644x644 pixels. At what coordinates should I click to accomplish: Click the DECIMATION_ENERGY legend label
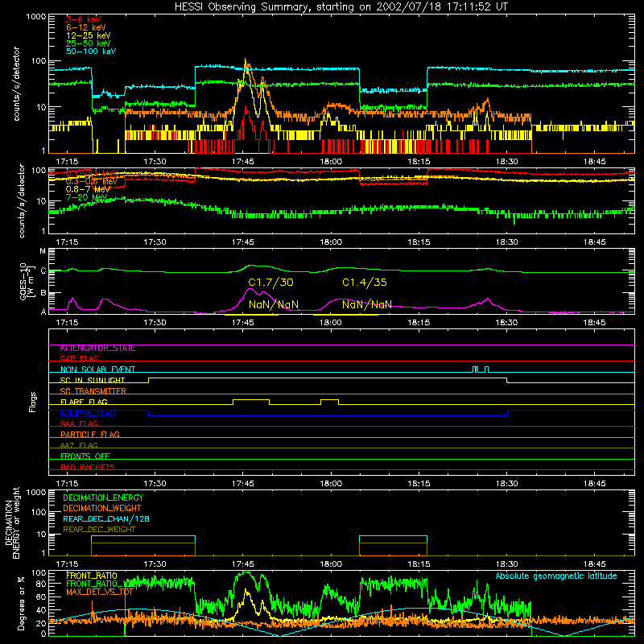point(103,497)
